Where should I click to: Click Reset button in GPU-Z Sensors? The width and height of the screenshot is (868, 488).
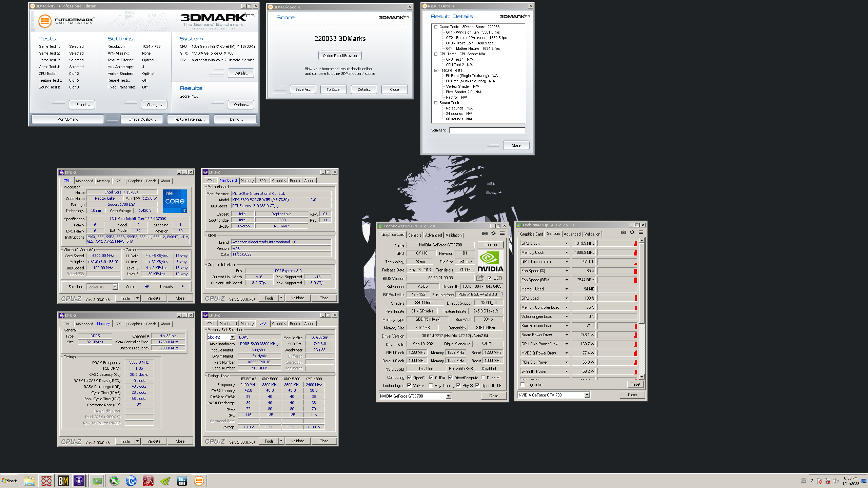635,384
